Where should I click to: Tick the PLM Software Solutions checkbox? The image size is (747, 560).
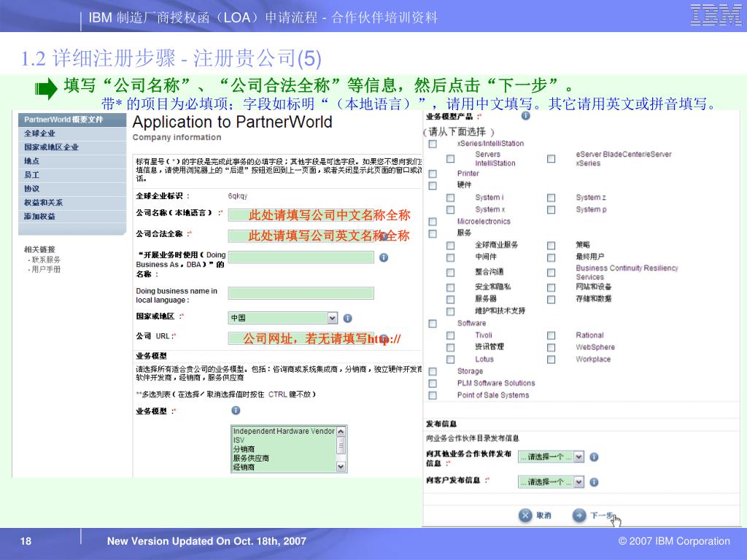point(433,384)
